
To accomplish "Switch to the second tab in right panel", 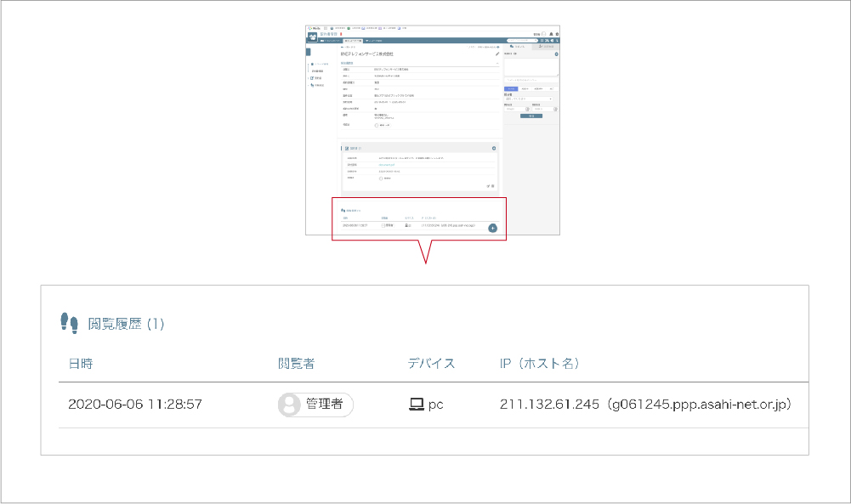I will coord(545,46).
